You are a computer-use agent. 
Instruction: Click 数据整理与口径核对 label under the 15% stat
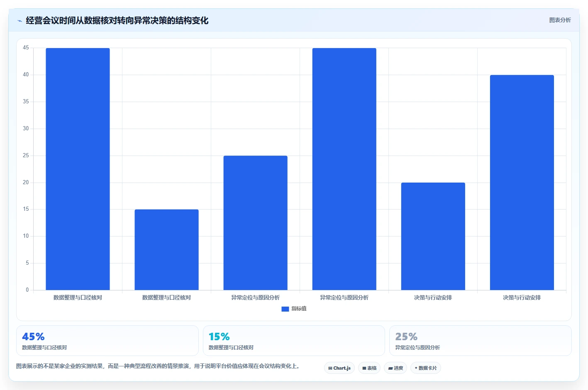(231, 348)
